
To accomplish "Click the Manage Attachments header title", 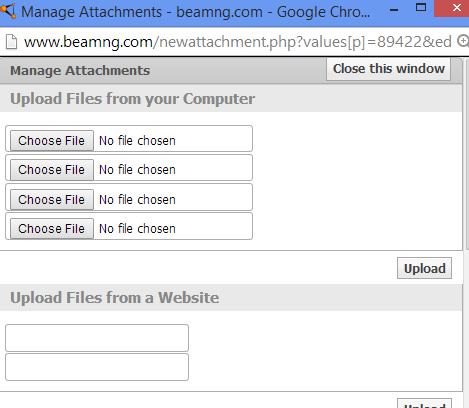I will coord(80,71).
